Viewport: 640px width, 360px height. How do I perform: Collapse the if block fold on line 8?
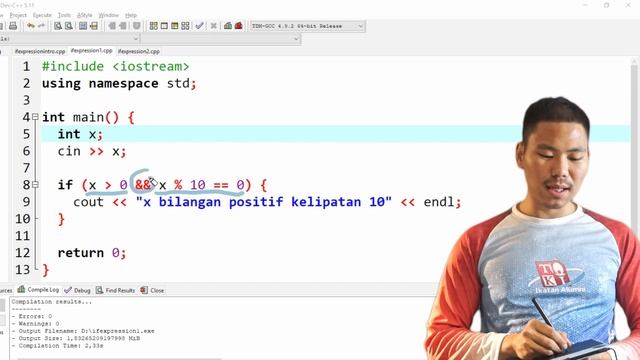tap(36, 185)
